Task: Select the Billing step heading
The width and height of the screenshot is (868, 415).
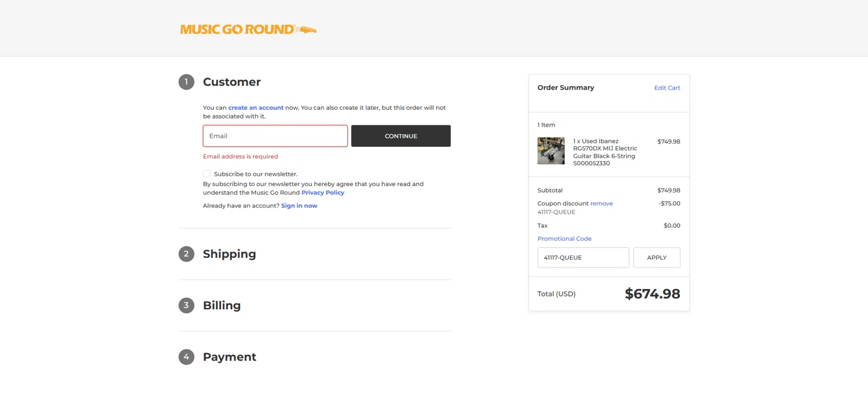Action: pyautogui.click(x=222, y=305)
